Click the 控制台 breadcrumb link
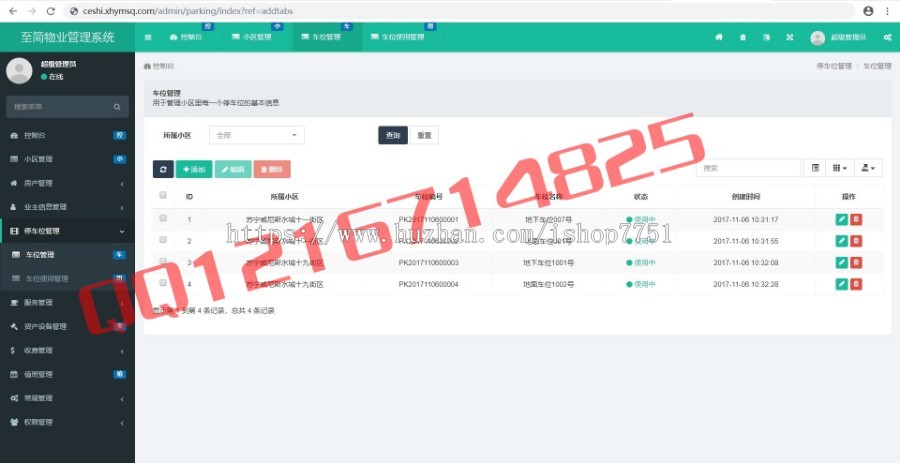 pyautogui.click(x=159, y=66)
